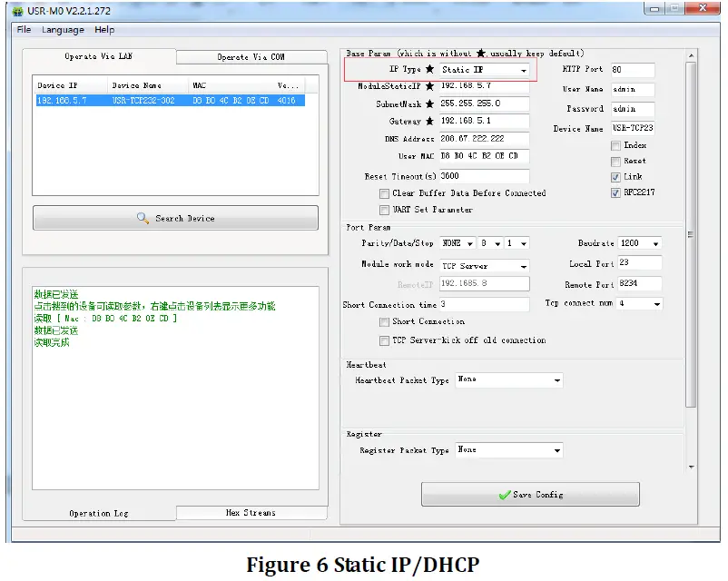
Task: Switch to Hex Streams tab
Action: [x=251, y=513]
